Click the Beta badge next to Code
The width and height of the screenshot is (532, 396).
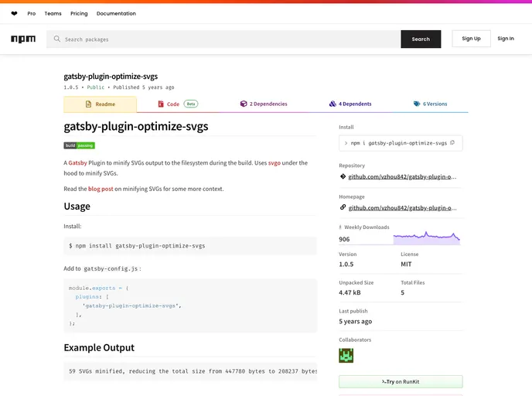tap(191, 104)
